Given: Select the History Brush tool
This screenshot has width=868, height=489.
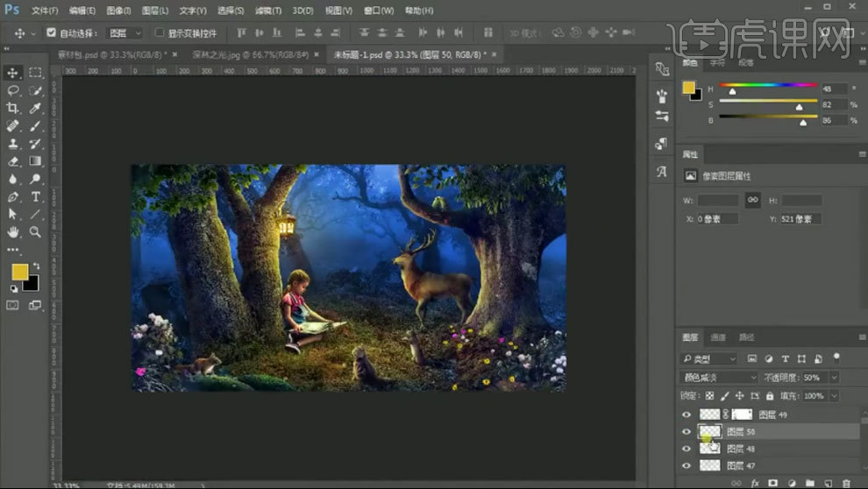Looking at the screenshot, I should 35,143.
